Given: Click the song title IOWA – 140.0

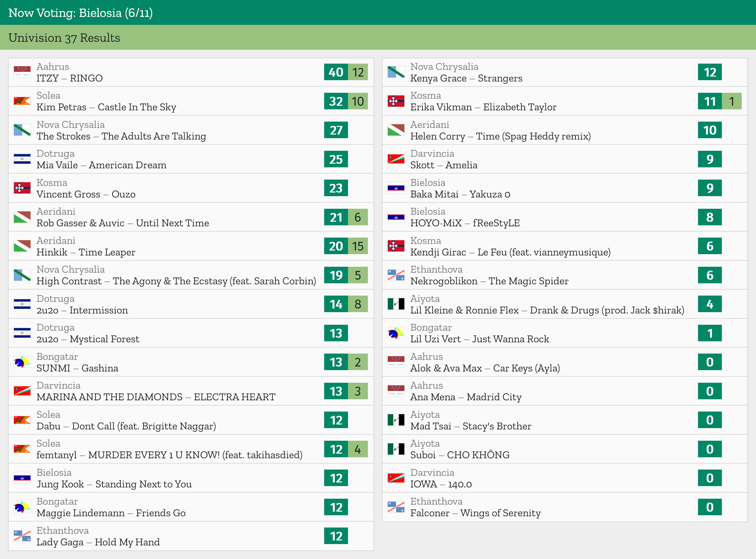Looking at the screenshot, I should pyautogui.click(x=441, y=484).
